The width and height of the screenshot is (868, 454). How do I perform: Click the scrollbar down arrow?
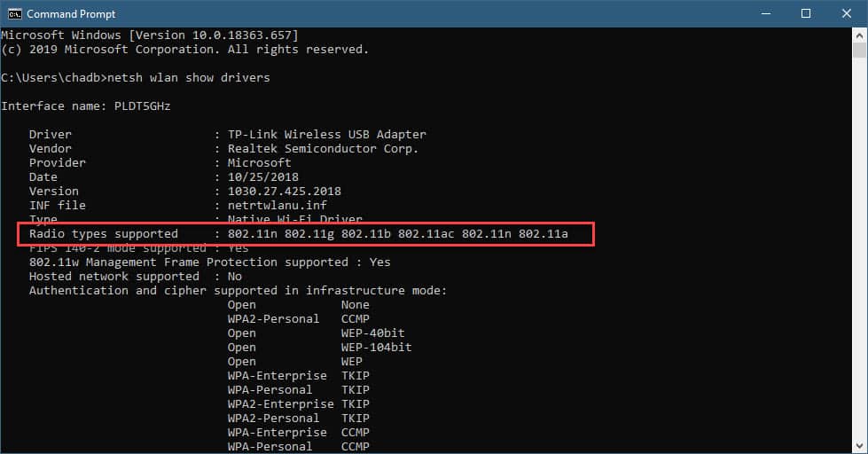[859, 446]
